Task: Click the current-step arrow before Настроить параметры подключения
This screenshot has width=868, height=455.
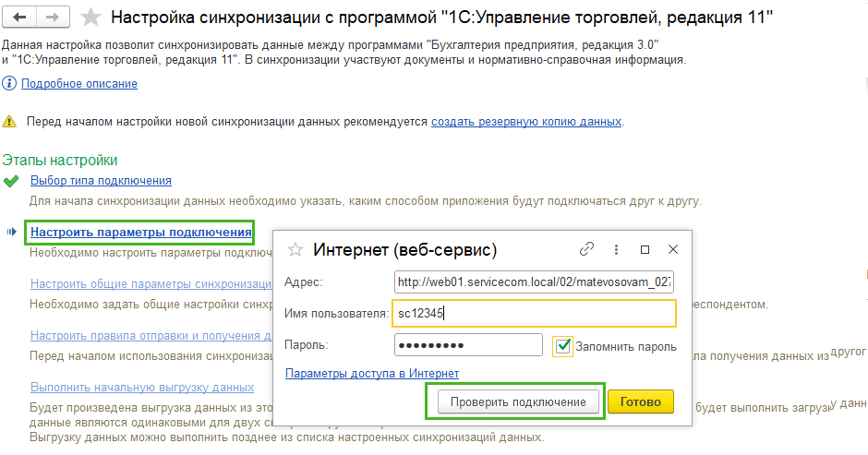Action: [12, 232]
